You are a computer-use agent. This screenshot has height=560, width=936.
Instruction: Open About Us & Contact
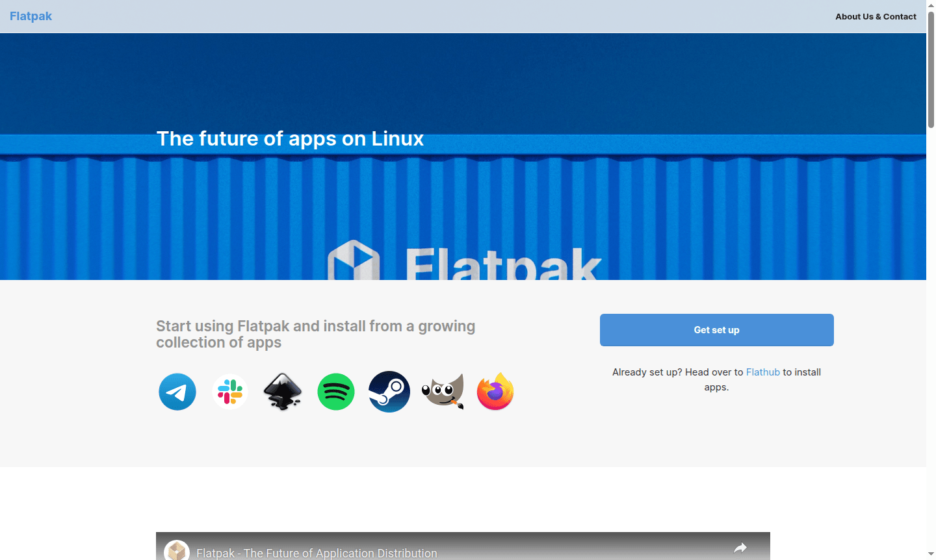(876, 16)
